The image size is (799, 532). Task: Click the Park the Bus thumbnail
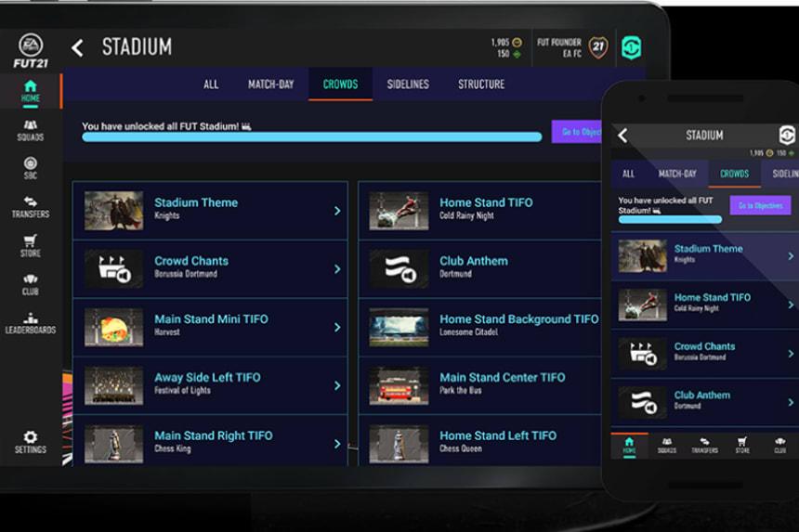399,385
